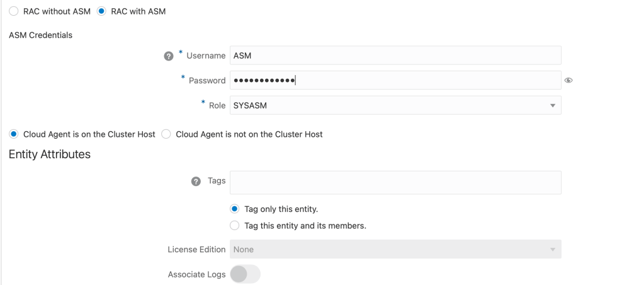Select Tag only this entity
This screenshot has width=644, height=285.
pos(235,209)
